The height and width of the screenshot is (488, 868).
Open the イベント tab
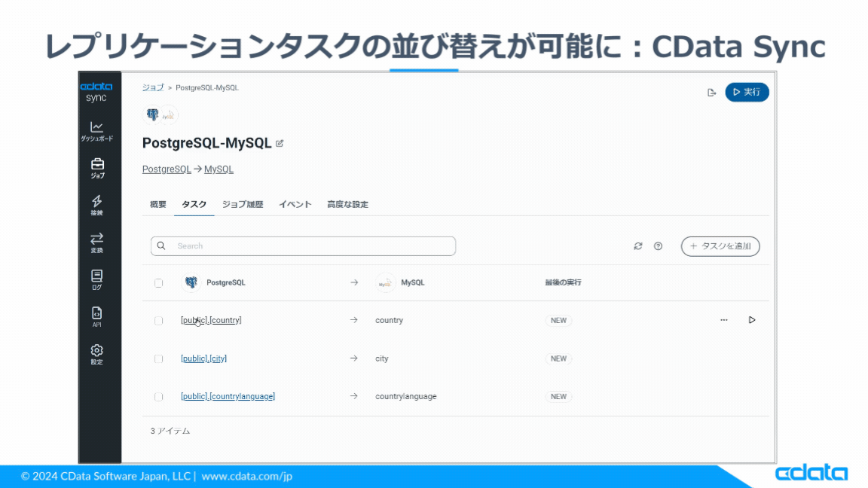[x=295, y=204]
